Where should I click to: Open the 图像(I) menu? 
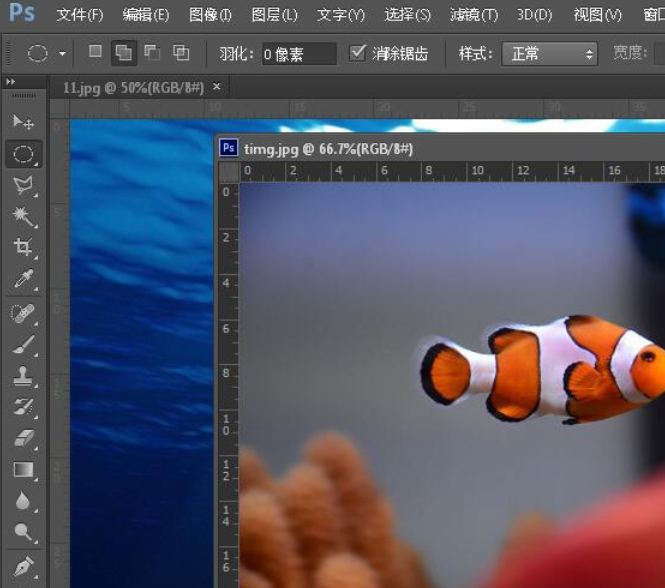(x=210, y=15)
